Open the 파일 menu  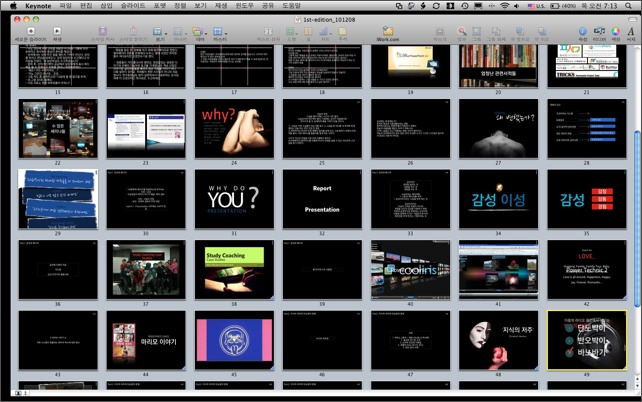click(x=65, y=6)
